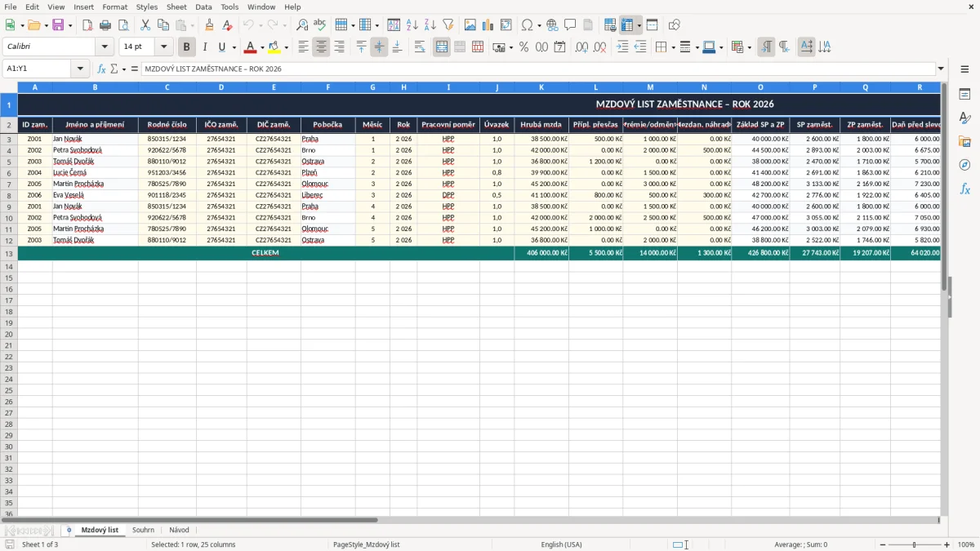This screenshot has height=551, width=980.
Task: Open Split Window
Action: (x=653, y=25)
